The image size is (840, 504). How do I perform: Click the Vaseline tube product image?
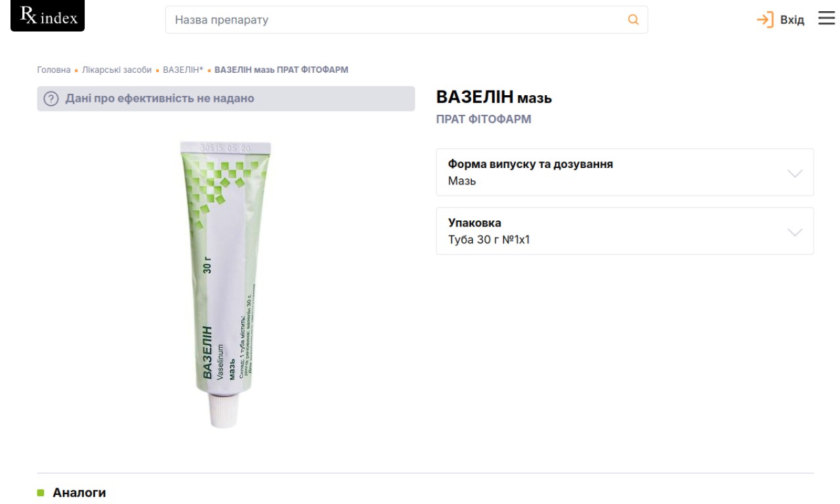pyautogui.click(x=226, y=283)
